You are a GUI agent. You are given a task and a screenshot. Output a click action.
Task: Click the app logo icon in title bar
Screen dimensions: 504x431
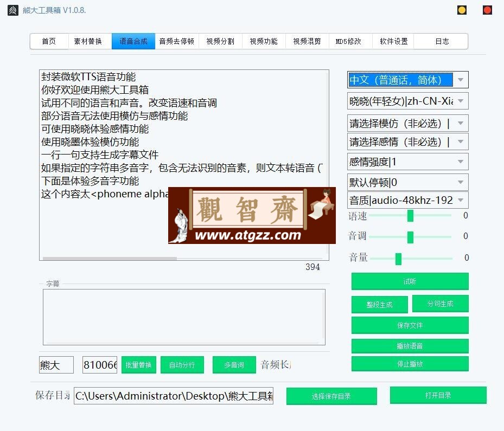[13, 10]
